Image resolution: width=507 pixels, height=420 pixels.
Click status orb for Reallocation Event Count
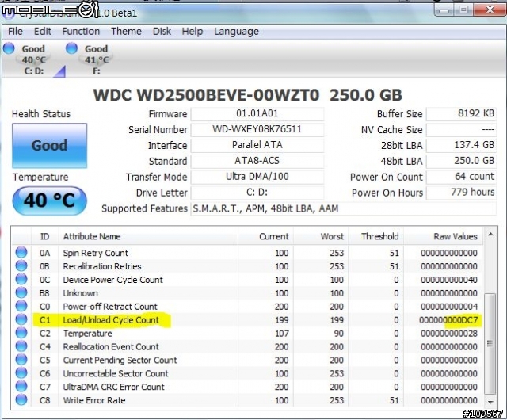21,346
